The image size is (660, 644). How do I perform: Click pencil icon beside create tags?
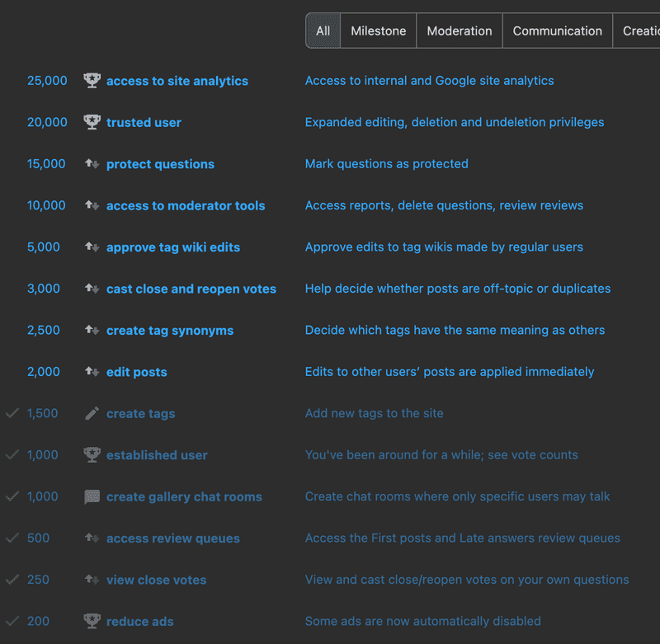click(92, 413)
